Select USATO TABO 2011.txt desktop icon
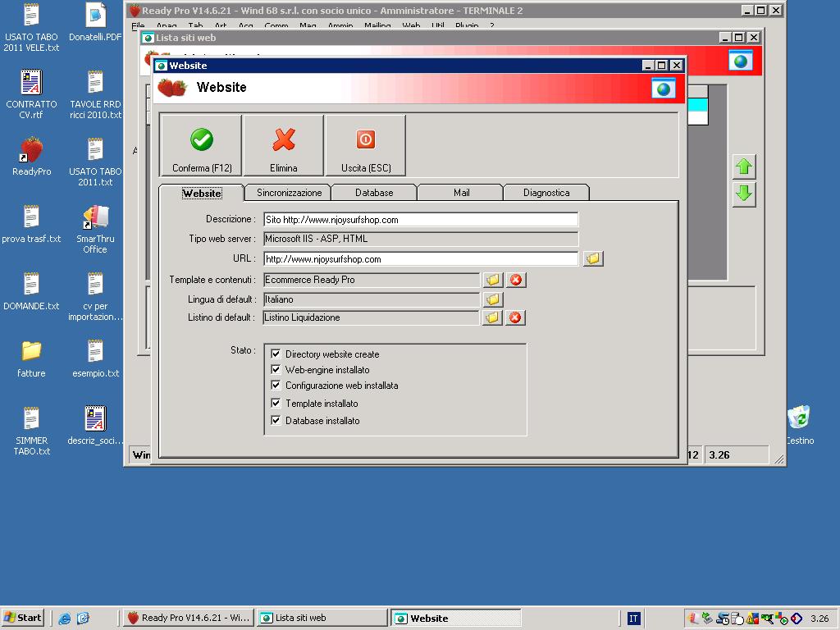The height and width of the screenshot is (630, 840). click(x=95, y=162)
